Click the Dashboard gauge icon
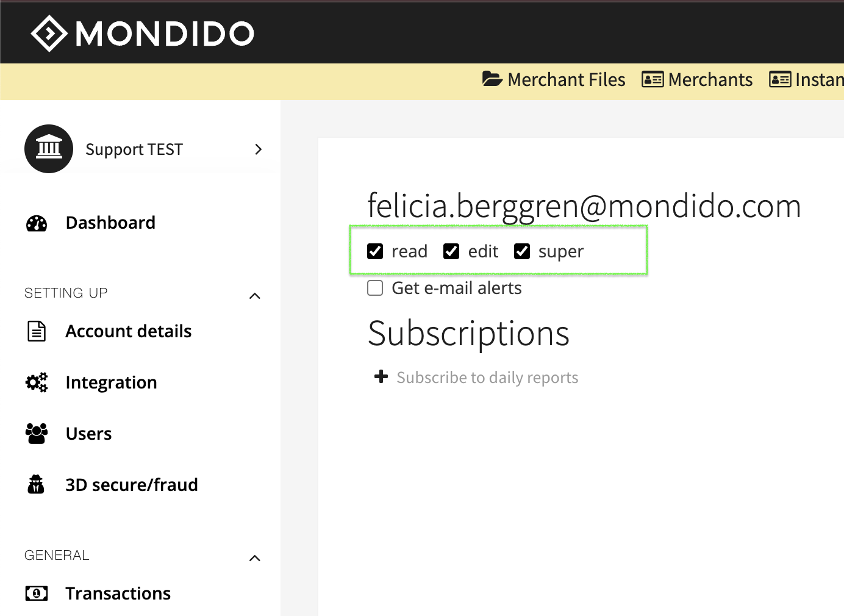This screenshot has width=844, height=616. (37, 223)
